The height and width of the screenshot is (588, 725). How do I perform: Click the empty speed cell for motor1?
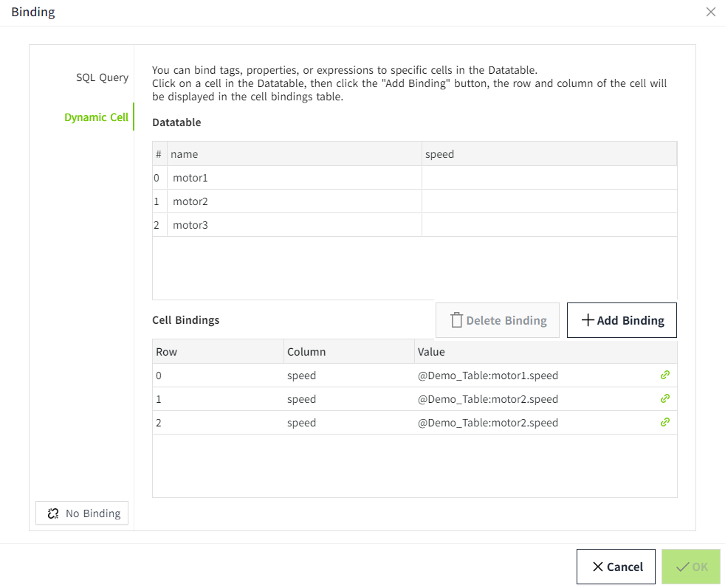click(x=549, y=178)
